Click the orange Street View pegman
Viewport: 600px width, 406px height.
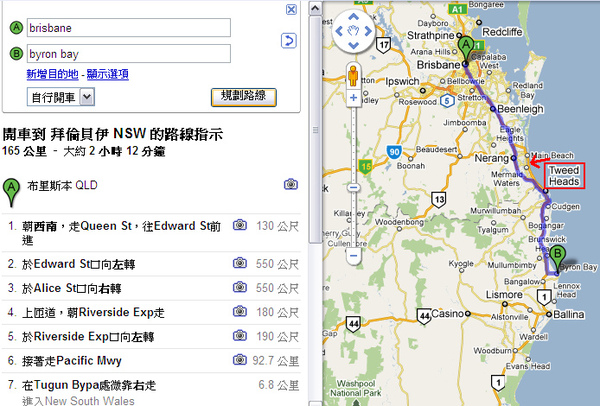(353, 76)
